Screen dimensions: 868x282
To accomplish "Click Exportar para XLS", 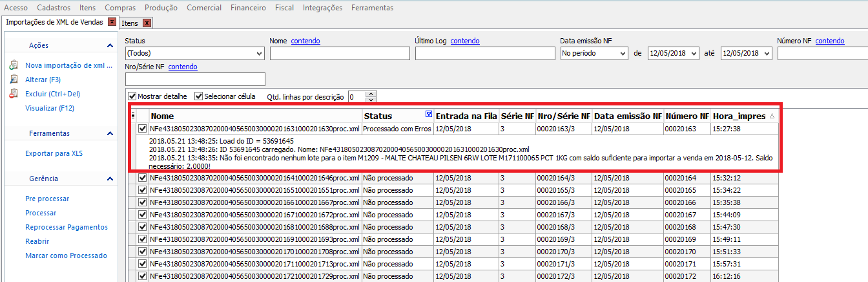I will 54,153.
